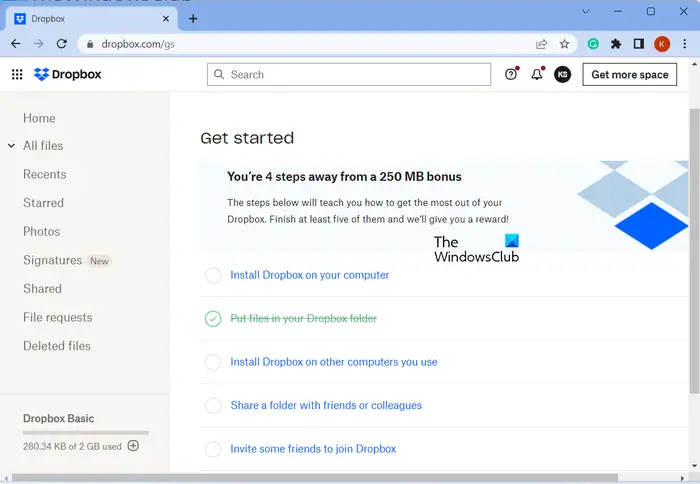Viewport: 700px width, 484px height.
Task: Open Deleted files in the sidebar
Action: [x=57, y=346]
